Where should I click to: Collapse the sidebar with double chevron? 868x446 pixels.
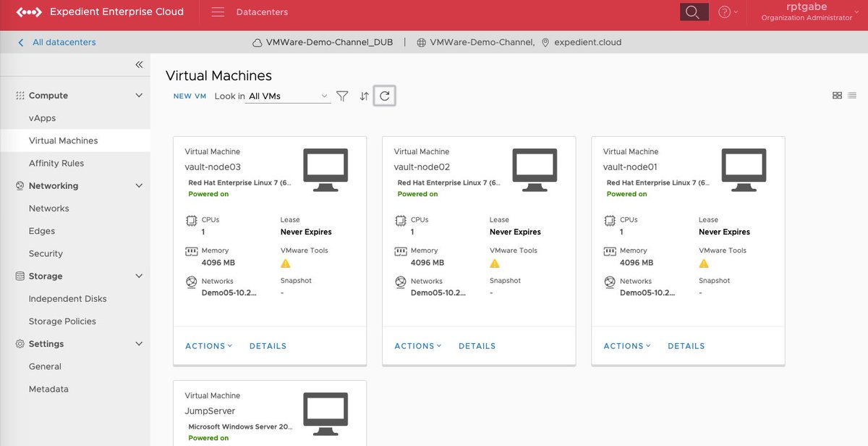pos(139,64)
